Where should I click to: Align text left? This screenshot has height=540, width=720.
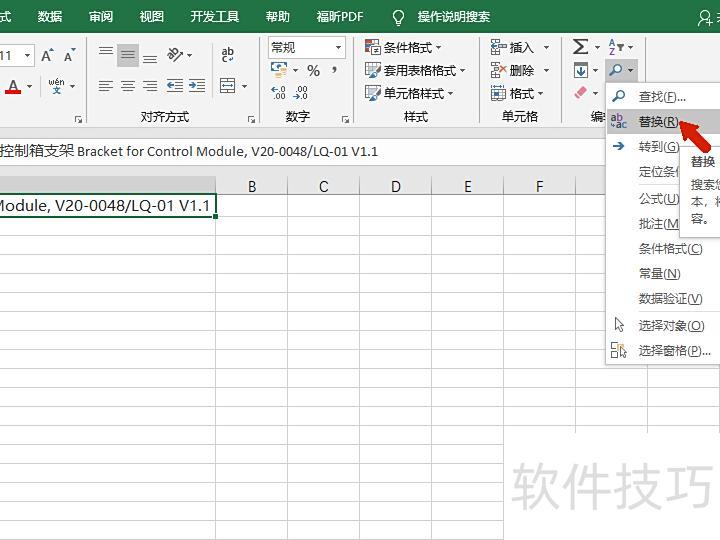pyautogui.click(x=106, y=86)
